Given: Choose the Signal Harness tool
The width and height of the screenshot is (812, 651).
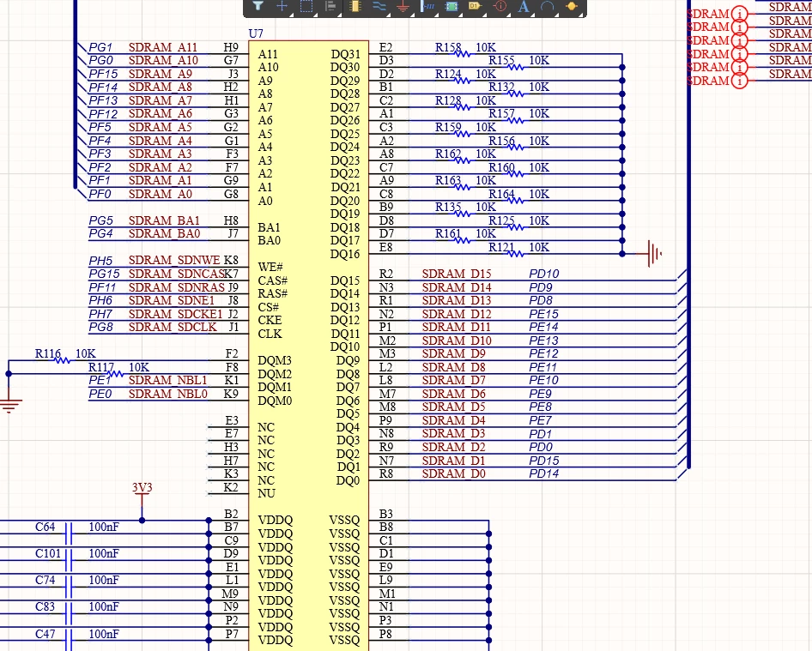Looking at the screenshot, I should [427, 6].
